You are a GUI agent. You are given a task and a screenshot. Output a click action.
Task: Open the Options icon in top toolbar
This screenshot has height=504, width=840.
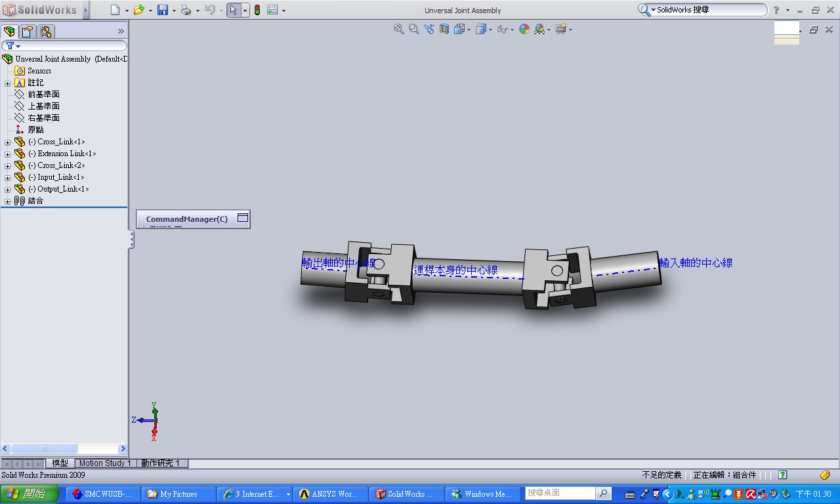(x=272, y=10)
